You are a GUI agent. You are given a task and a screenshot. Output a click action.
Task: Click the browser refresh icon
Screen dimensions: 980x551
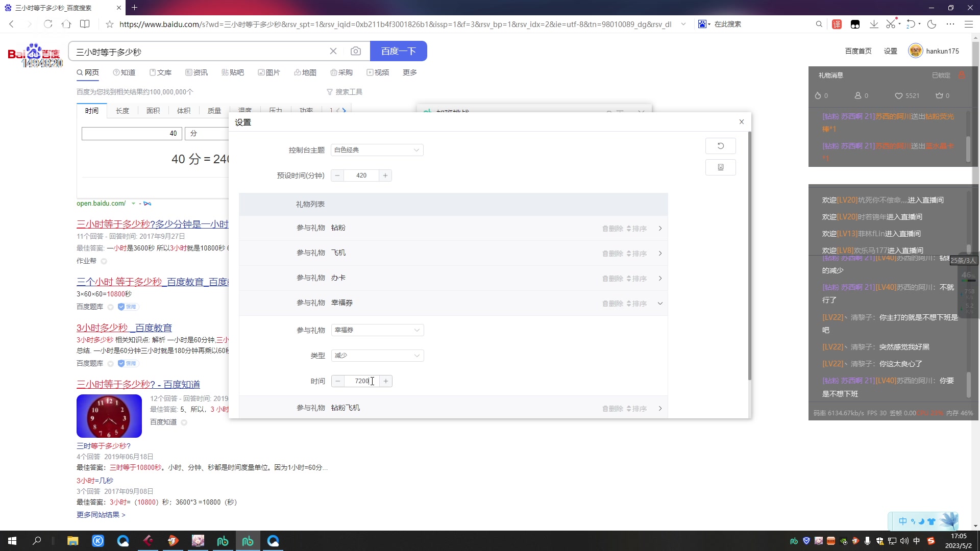48,24
